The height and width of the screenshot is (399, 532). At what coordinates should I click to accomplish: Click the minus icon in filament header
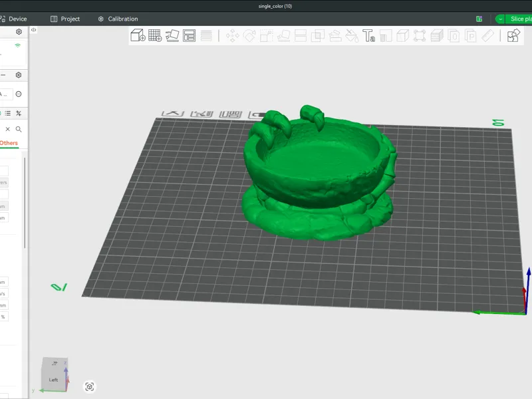coord(3,75)
